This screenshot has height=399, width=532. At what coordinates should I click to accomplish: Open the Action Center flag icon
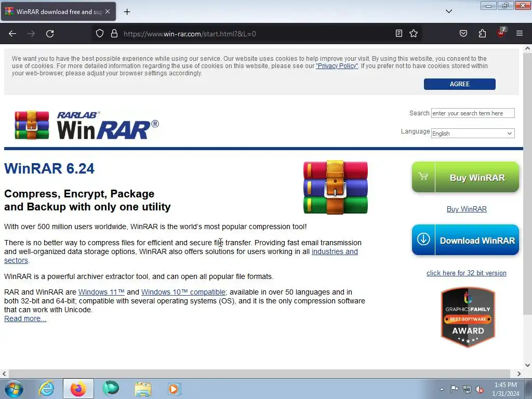pos(454,389)
